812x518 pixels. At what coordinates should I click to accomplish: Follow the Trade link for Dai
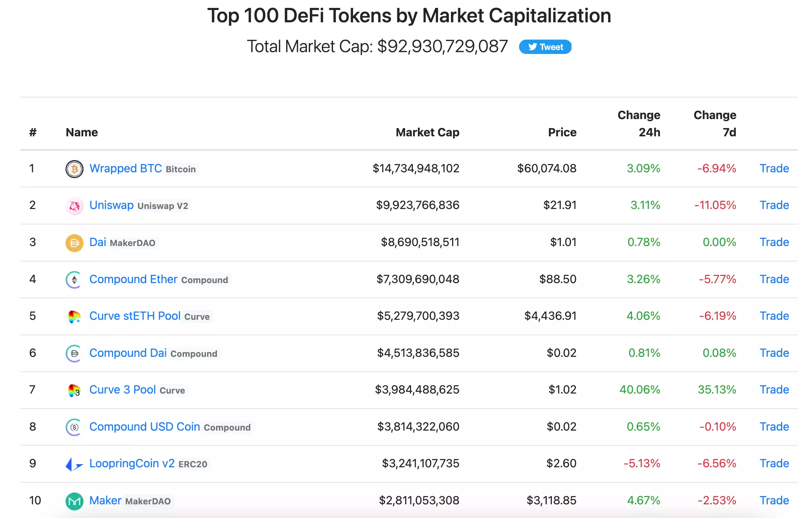click(774, 242)
